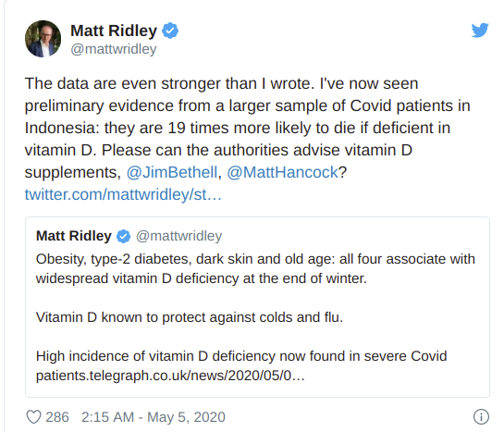Open Matt Ridley's profile photo
This screenshot has width=504, height=432.
43,39
